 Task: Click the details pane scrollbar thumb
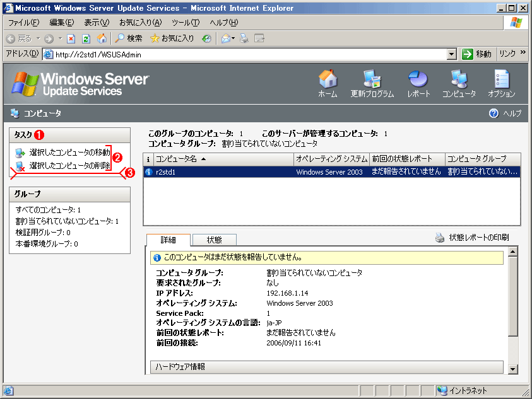pyautogui.click(x=513, y=296)
